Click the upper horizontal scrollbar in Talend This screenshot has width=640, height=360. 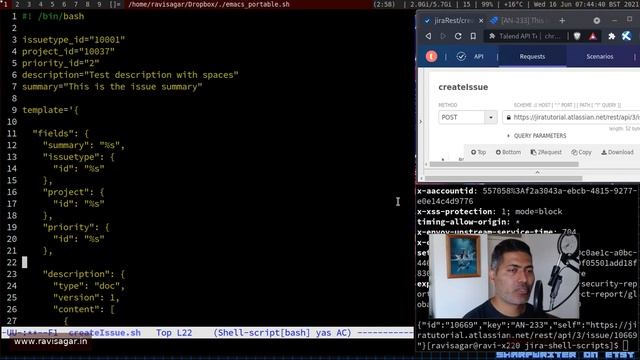[504, 164]
